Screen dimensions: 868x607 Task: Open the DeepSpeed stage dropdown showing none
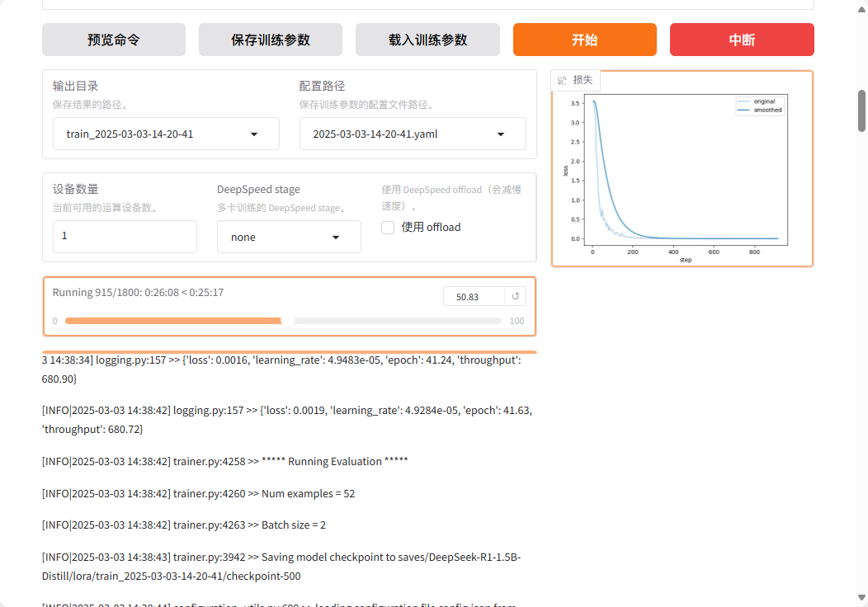pyautogui.click(x=289, y=237)
